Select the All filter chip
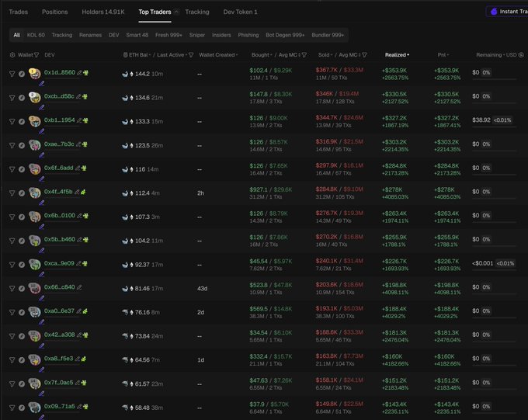 (x=17, y=35)
